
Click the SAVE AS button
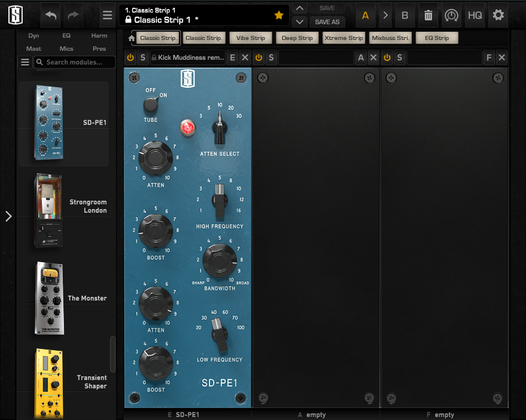(327, 22)
